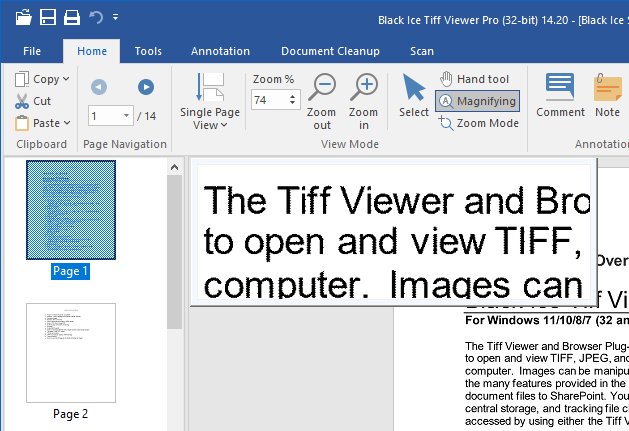This screenshot has height=431, width=629.
Task: Toggle the Magnifying tool off
Action: (x=477, y=101)
